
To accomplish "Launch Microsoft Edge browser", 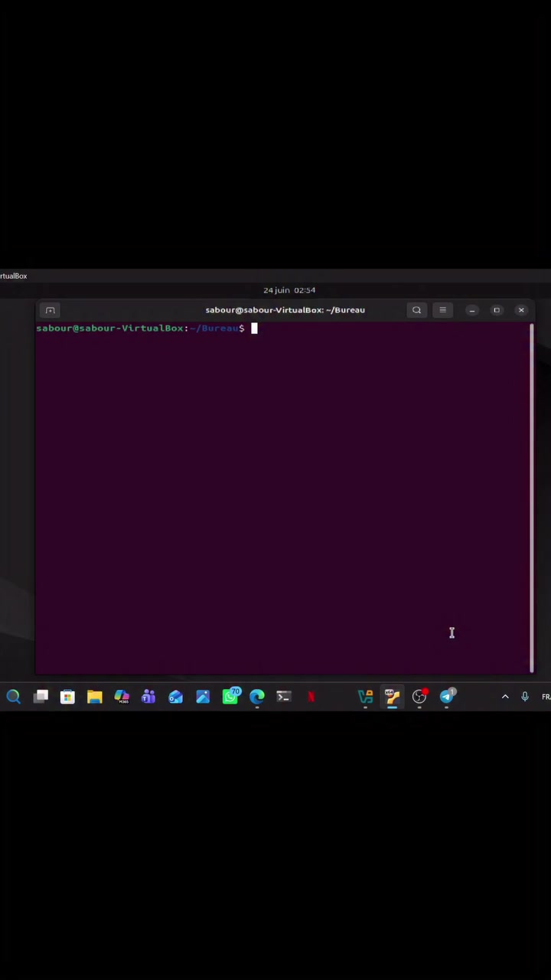I will coord(257,697).
